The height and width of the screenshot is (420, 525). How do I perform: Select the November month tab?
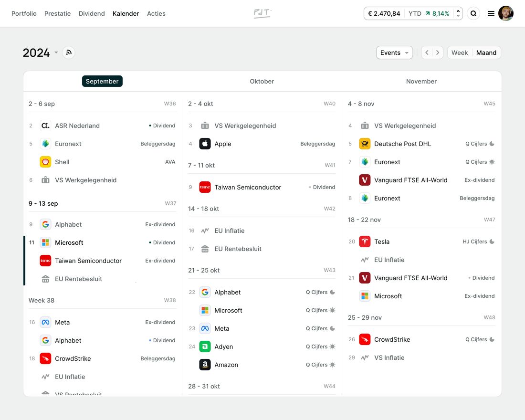point(421,81)
